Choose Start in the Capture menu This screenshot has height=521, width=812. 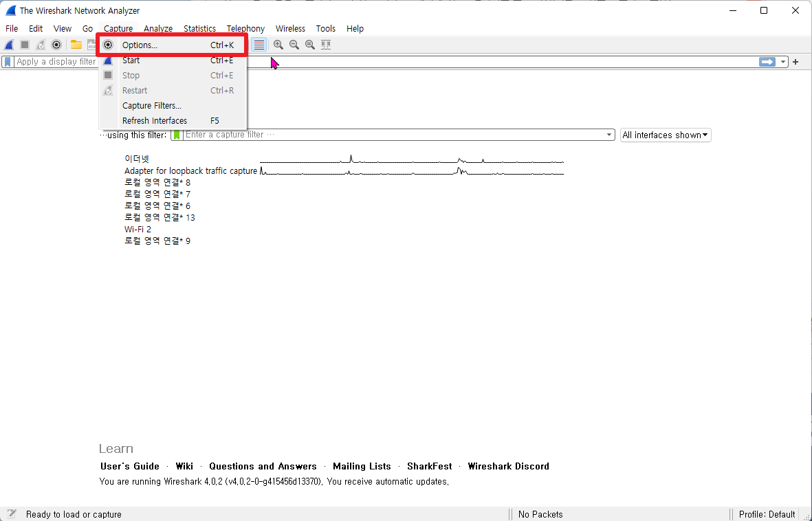(173, 60)
